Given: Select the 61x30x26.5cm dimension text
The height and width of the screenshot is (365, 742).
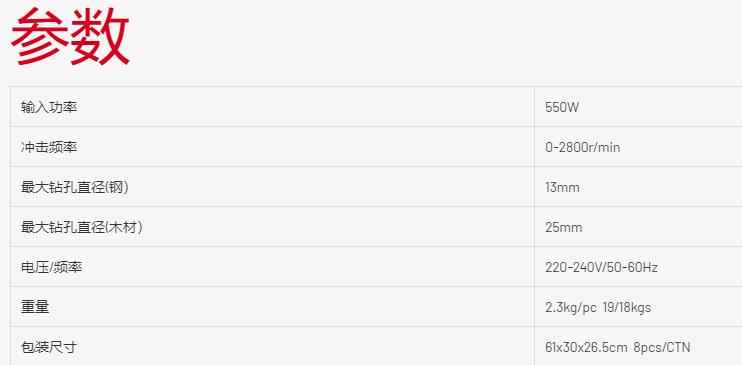Looking at the screenshot, I should (x=586, y=348).
